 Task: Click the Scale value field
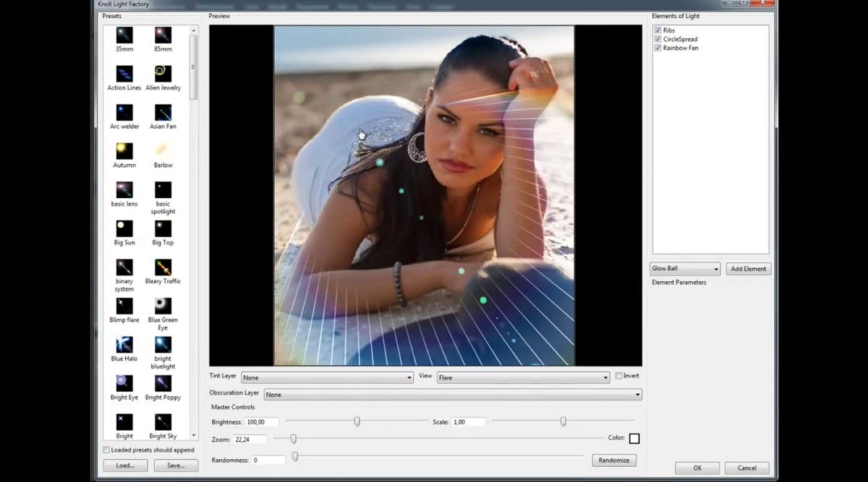point(468,422)
